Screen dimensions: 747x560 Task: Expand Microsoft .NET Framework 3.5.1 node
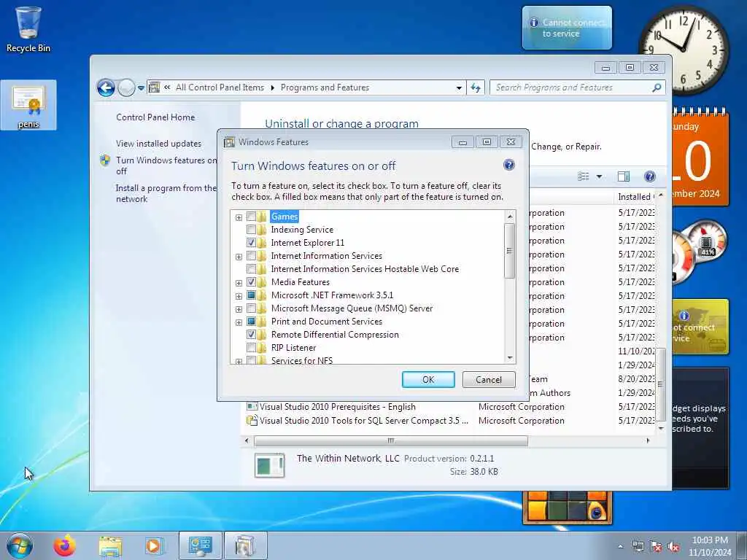(239, 296)
